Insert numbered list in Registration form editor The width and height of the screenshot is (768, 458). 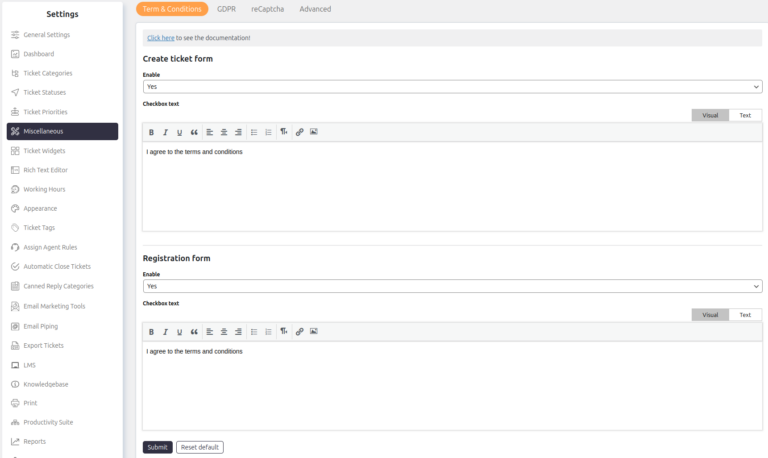tap(268, 331)
